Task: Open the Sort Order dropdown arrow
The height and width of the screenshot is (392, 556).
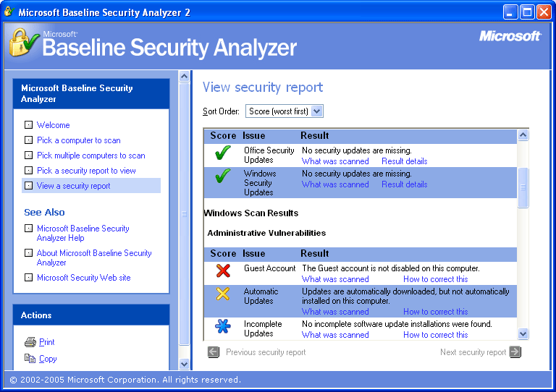Action: click(316, 111)
